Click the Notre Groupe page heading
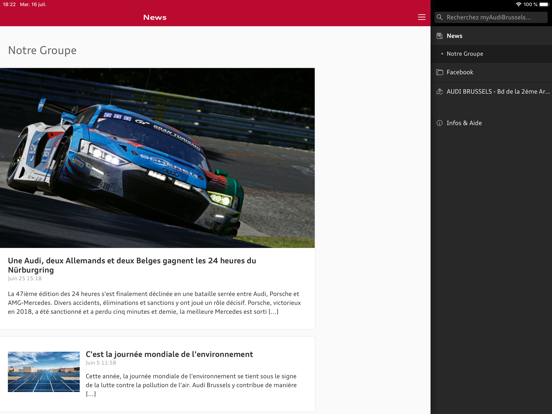Screen dimensions: 552x414 pos(42,50)
